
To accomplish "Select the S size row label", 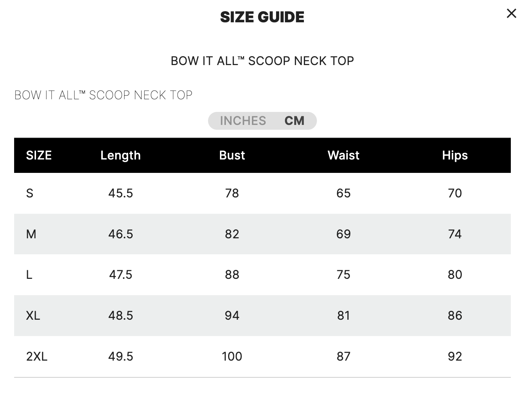I will 30,193.
